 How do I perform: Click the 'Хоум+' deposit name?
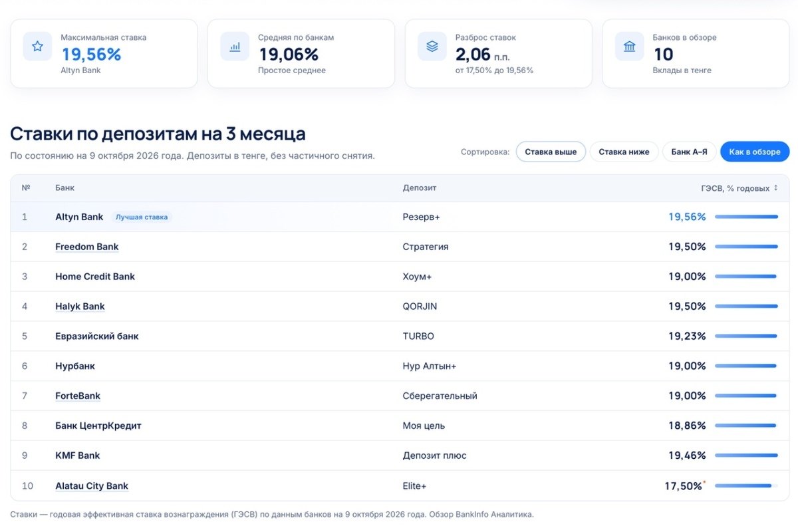click(418, 277)
